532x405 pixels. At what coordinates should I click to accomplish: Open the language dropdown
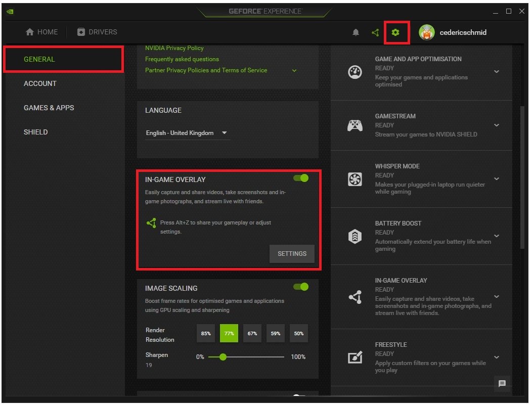[187, 133]
